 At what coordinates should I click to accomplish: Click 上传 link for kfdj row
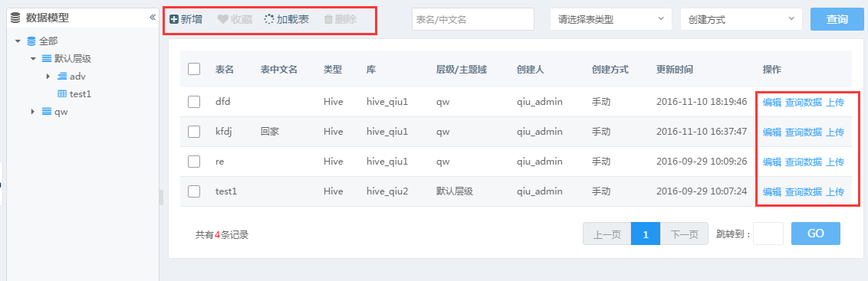point(835,132)
